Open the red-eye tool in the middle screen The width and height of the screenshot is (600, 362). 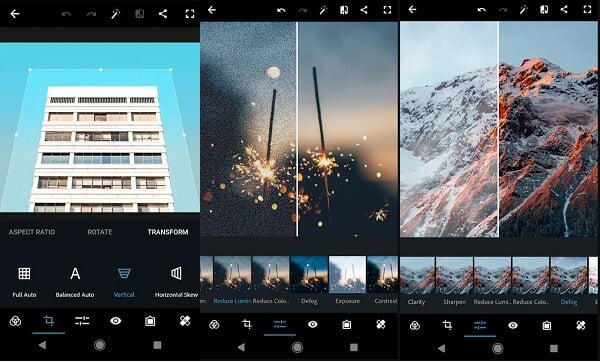[x=313, y=324]
